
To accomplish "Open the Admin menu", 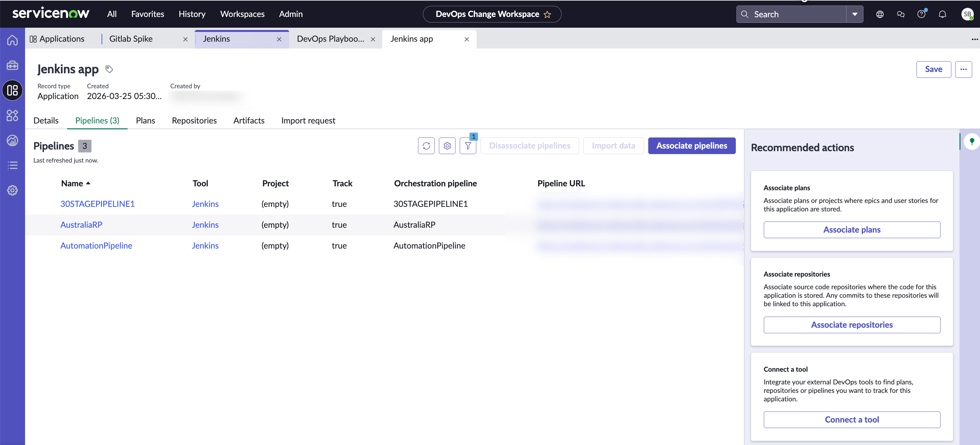I will coord(291,14).
